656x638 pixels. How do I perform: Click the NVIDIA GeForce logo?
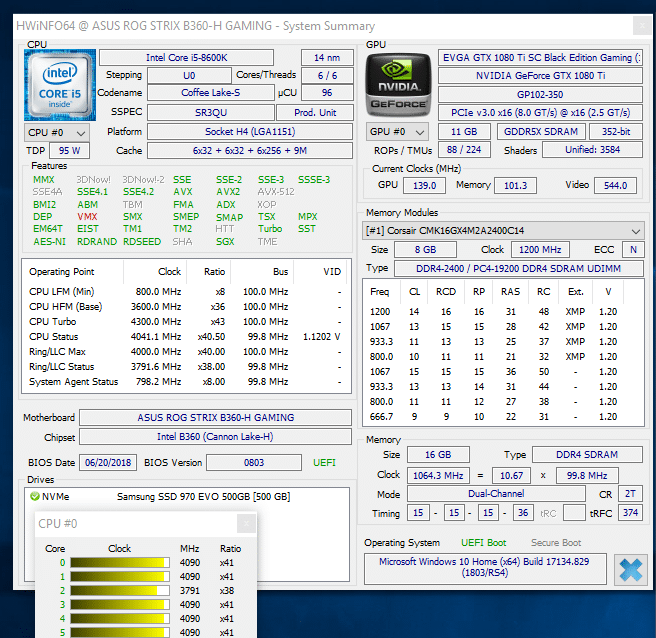[396, 86]
